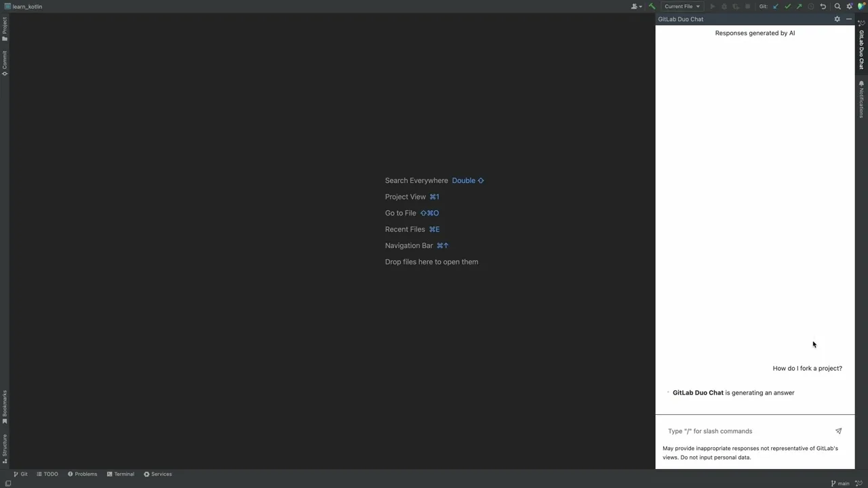This screenshot has height=488, width=868.
Task: Open the Terminal tool window
Action: point(121,474)
